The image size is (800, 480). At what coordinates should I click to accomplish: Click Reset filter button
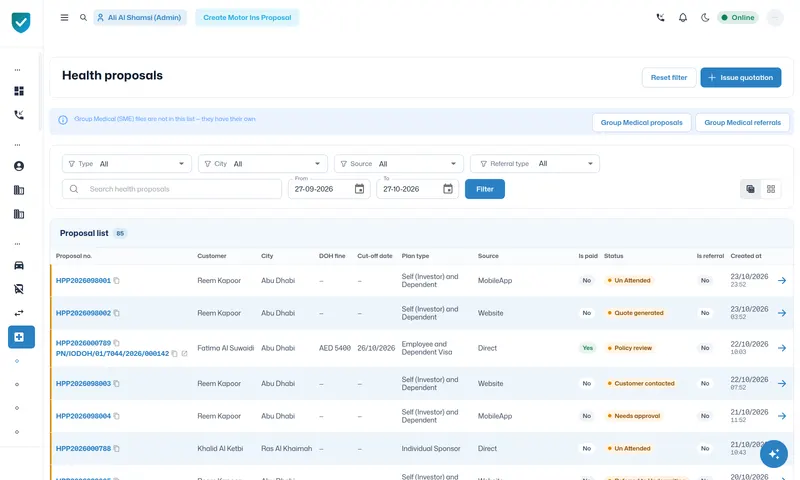click(x=668, y=78)
